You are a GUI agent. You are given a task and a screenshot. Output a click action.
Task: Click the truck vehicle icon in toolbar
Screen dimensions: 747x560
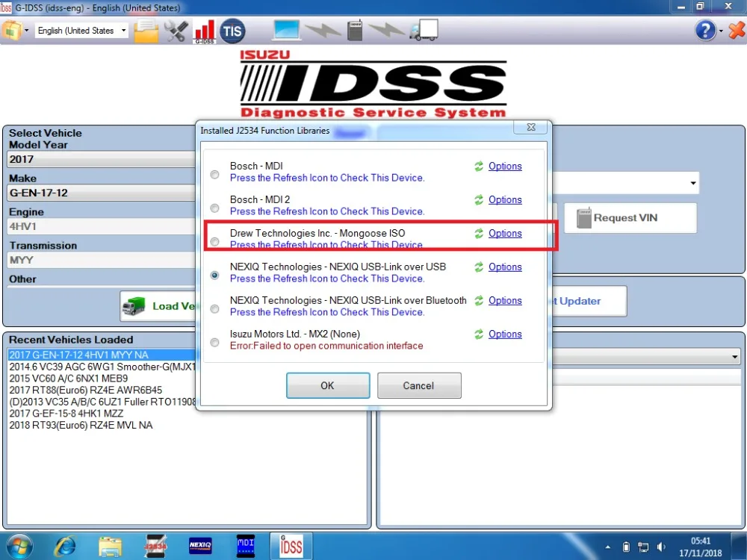click(424, 30)
